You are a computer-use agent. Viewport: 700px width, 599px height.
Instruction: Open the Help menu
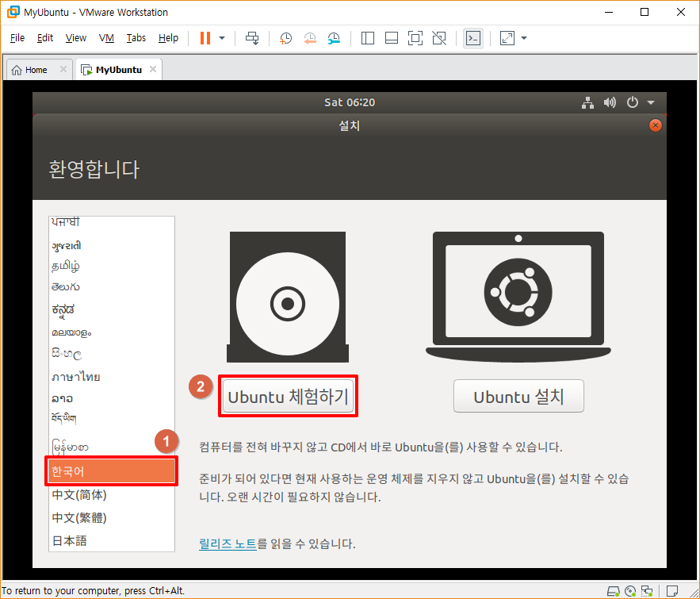(x=168, y=38)
